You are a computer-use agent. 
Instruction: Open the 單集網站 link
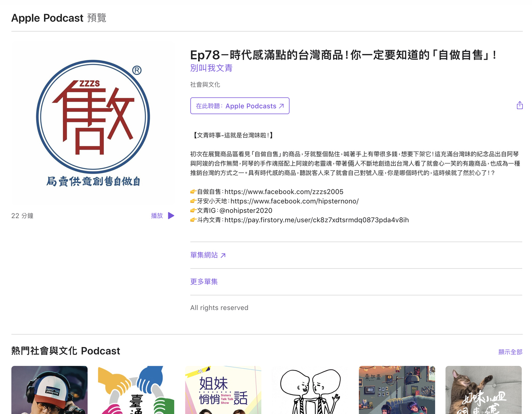(208, 255)
